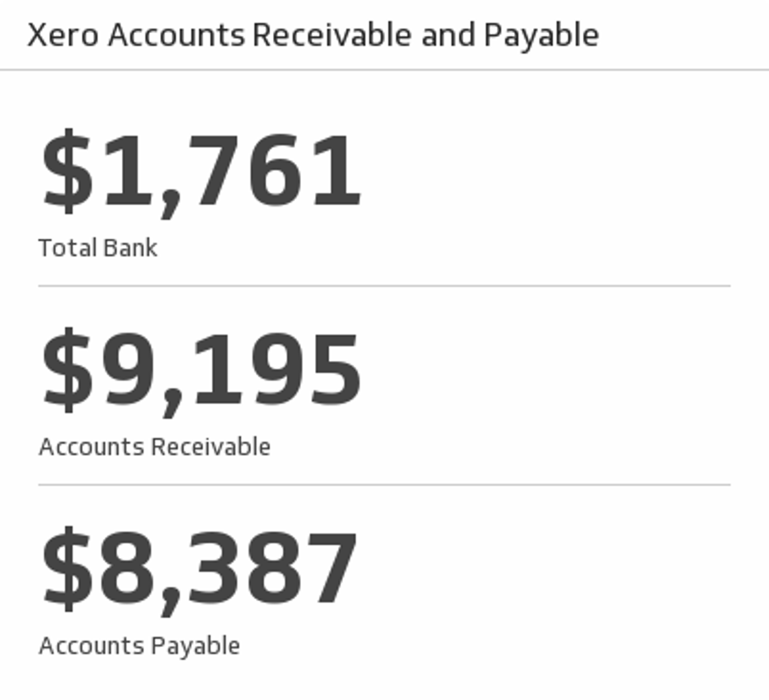
Task: Click the header separator under the title
Action: [384, 69]
